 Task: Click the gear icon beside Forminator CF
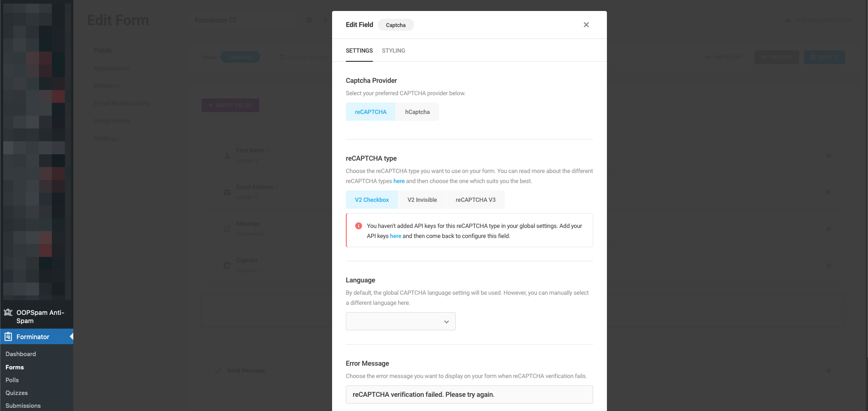[x=309, y=20]
